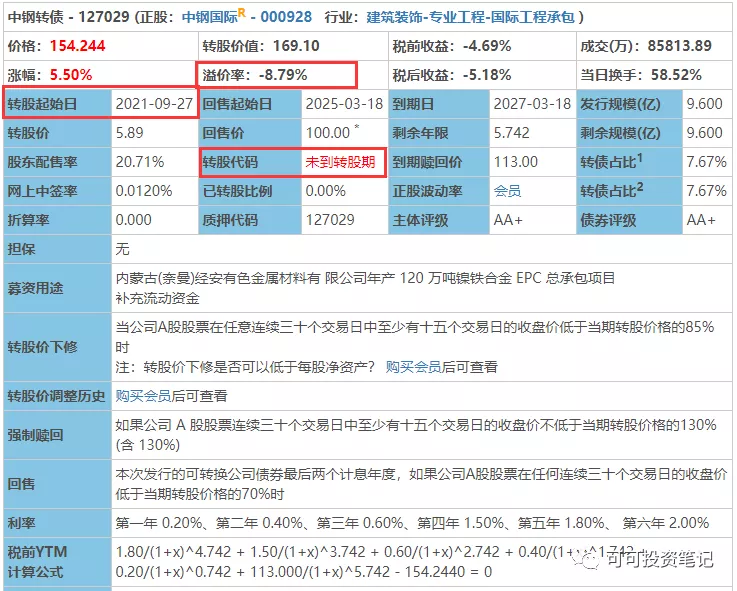Select the 到期赎回价 value 113.00
Screen dimensions: 737x591
516,162
